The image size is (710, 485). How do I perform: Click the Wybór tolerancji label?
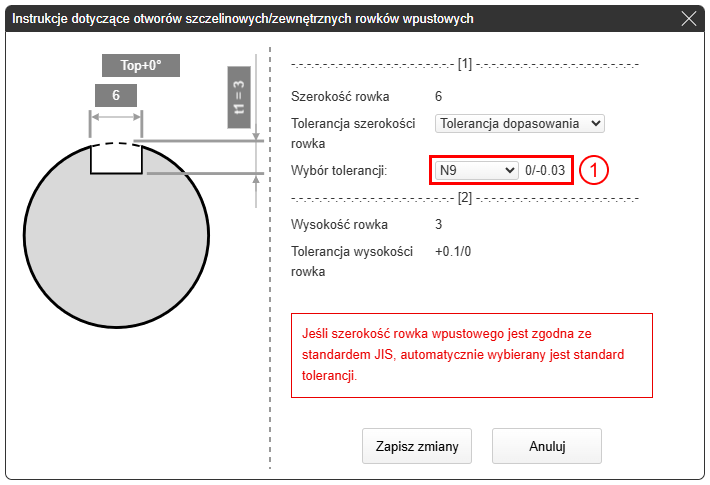coord(338,171)
